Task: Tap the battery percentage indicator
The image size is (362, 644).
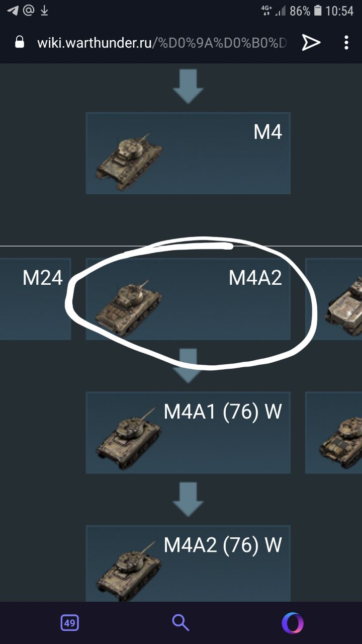Action: click(x=300, y=11)
